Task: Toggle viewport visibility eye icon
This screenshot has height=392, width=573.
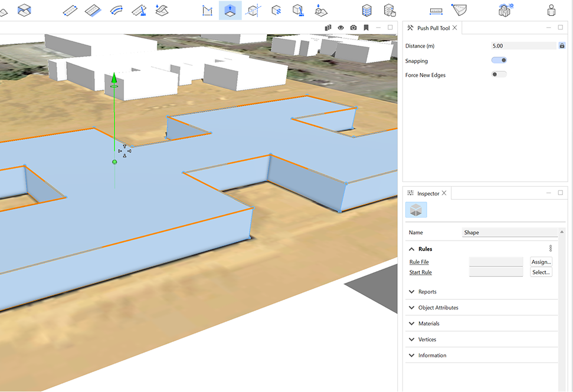Action: point(340,28)
